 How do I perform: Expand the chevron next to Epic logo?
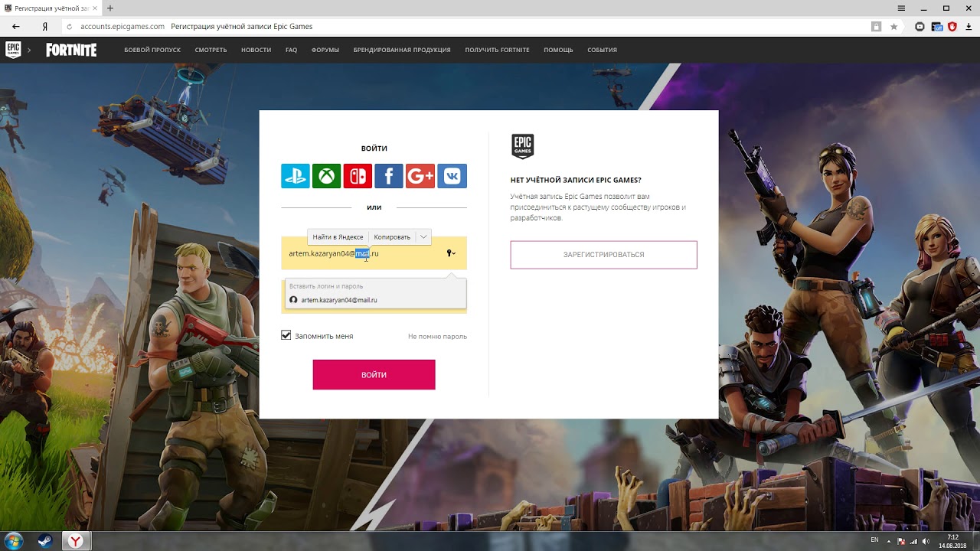[x=29, y=50]
